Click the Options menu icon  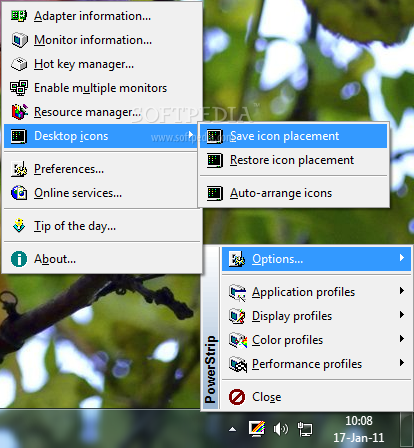[x=237, y=259]
